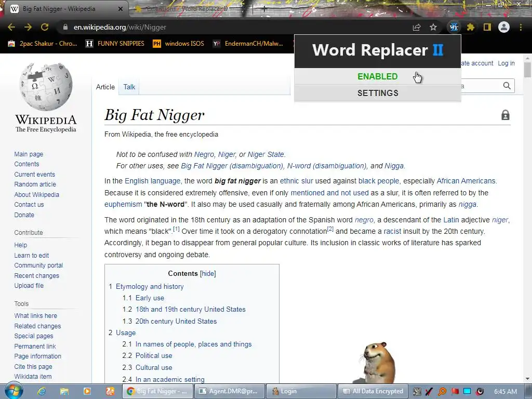Open the windows ISOS bookmark
The width and height of the screenshot is (532, 399).
pyautogui.click(x=179, y=44)
